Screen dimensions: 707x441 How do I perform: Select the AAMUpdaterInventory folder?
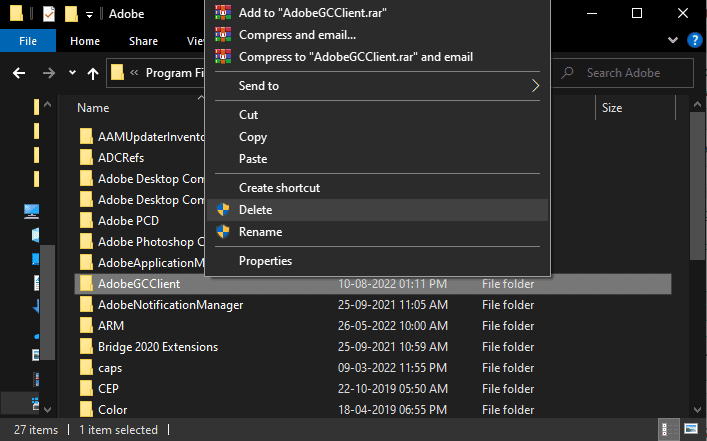tap(151, 137)
